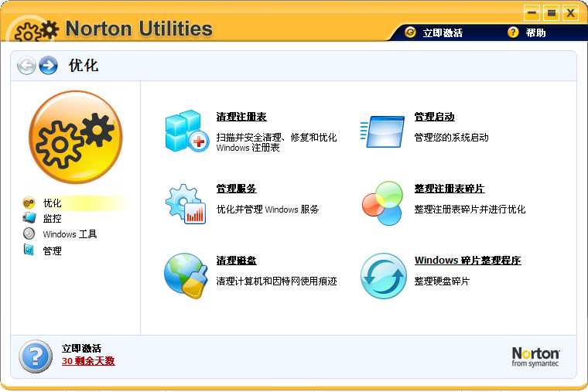Click the red 30 剩余天数 link

[88, 361]
